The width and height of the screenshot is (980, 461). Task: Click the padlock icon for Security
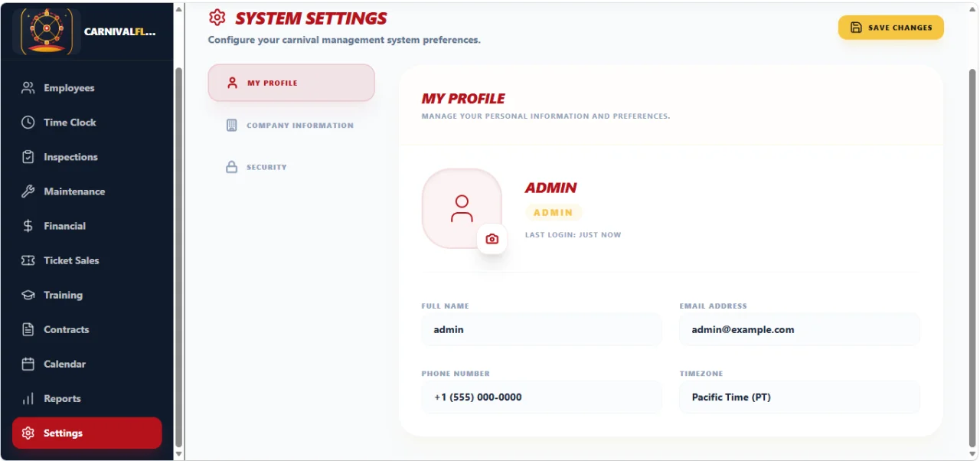pyautogui.click(x=232, y=167)
